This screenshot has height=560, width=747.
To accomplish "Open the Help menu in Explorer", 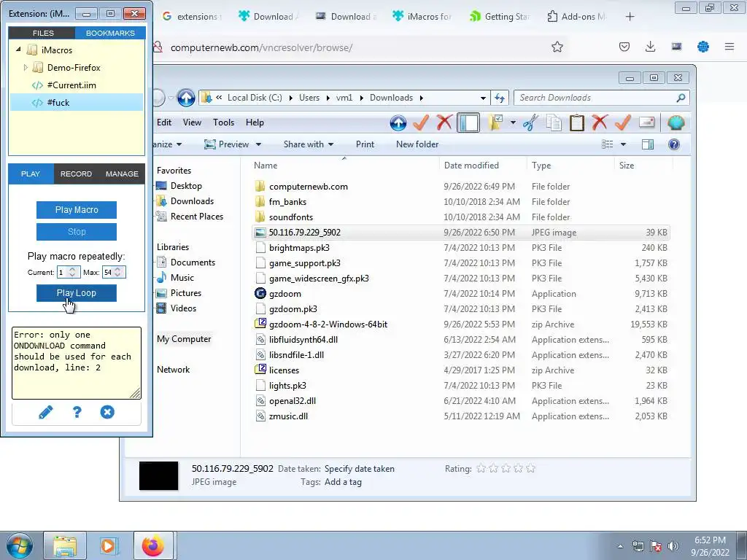I will (x=255, y=122).
